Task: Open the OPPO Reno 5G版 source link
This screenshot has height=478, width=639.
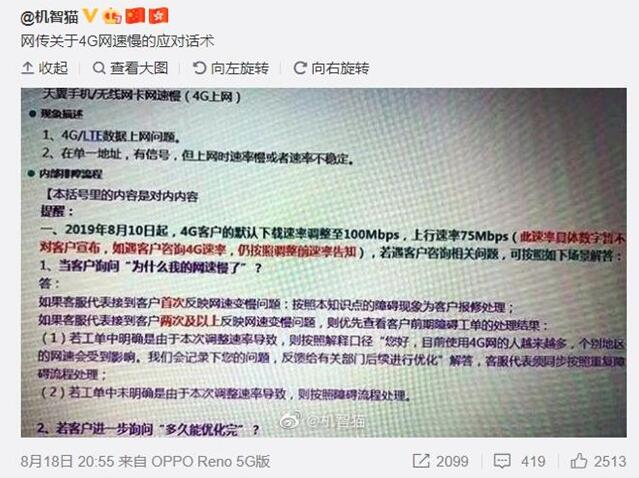Action: [211, 461]
